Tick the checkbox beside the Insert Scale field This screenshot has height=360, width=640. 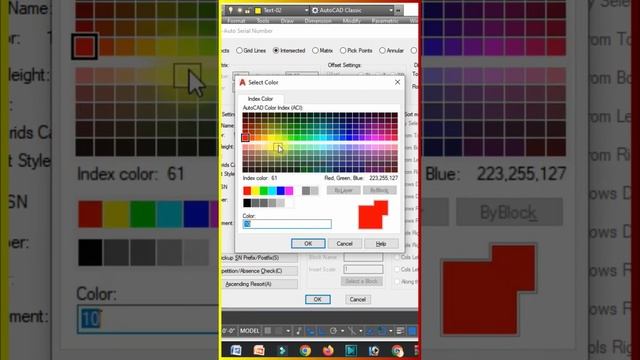[397, 269]
